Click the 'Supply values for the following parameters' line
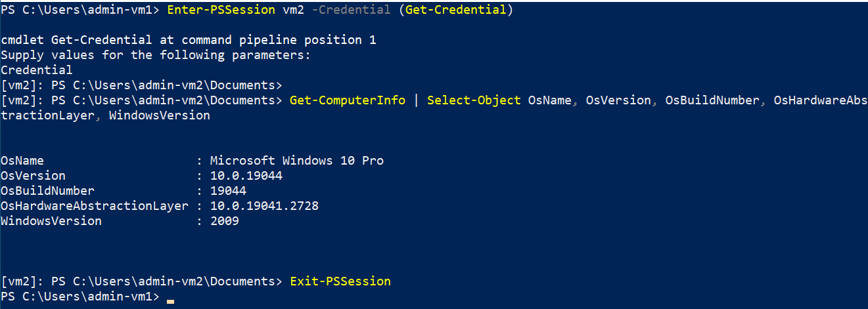This screenshot has height=309, width=868. 156,55
